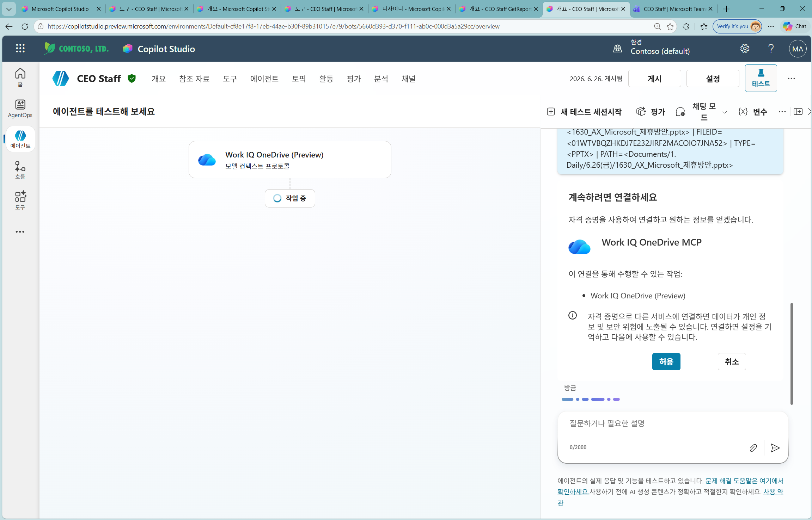Open the 토픽 topics tab
This screenshot has width=812, height=520.
point(299,79)
